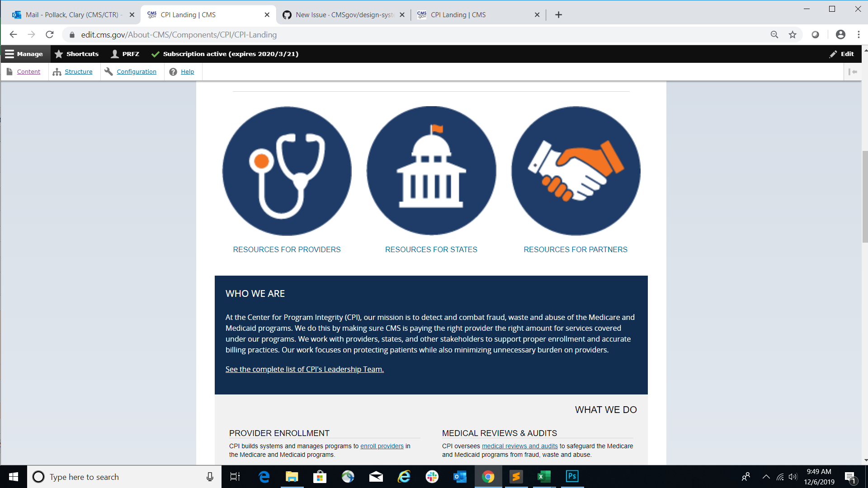Click the PRFZ dropdown item

[125, 54]
